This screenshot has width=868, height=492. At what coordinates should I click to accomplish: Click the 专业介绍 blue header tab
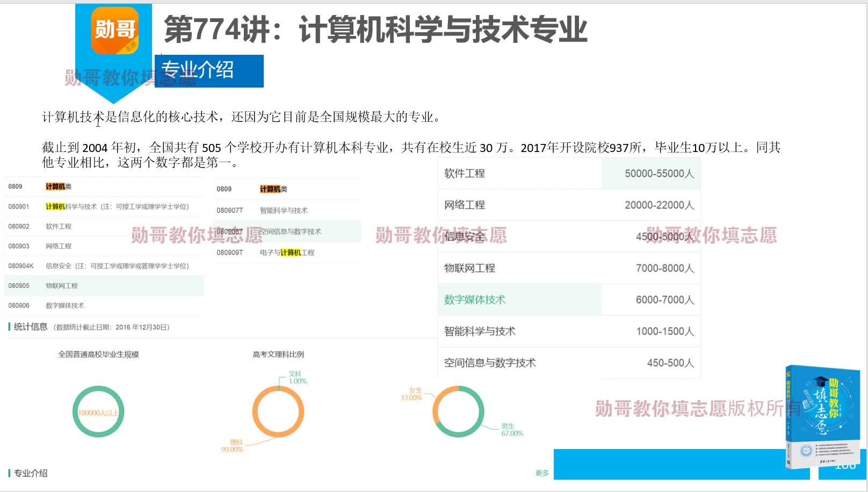[x=209, y=70]
